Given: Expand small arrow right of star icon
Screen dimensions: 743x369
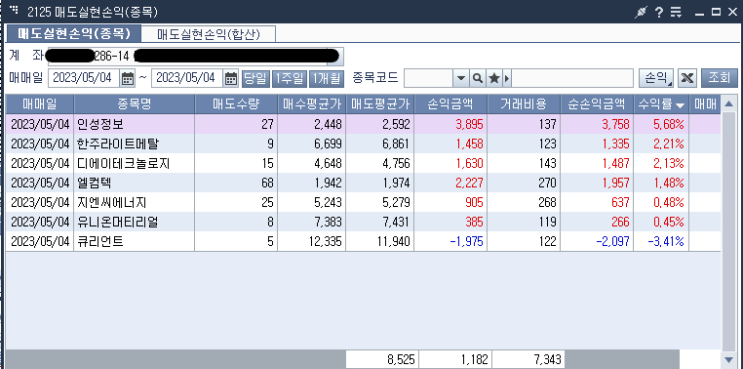Looking at the screenshot, I should (x=507, y=79).
